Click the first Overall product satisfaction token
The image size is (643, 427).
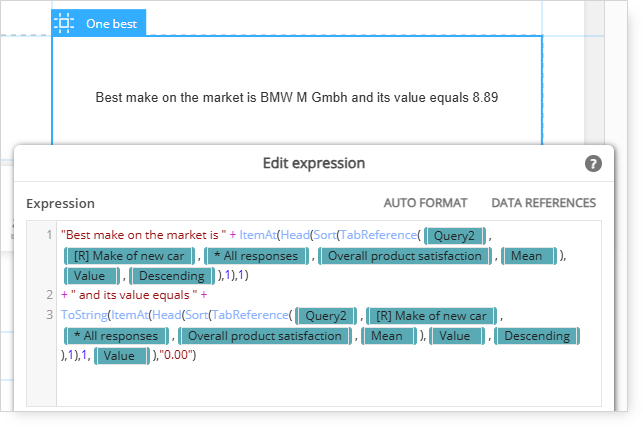(x=404, y=256)
